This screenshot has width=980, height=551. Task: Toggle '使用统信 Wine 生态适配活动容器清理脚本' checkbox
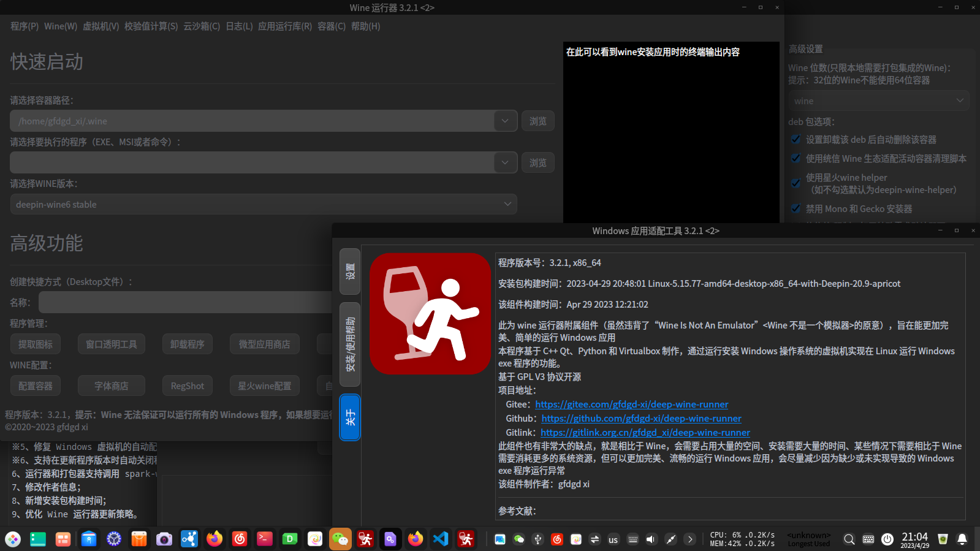[x=796, y=158]
